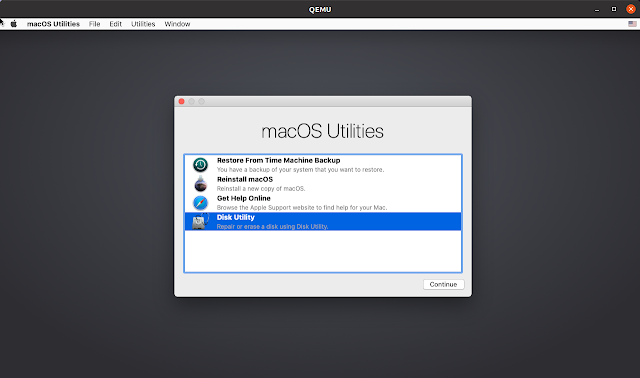Screen dimensions: 640x378
Task: Close the QEMU window
Action: click(631, 9)
